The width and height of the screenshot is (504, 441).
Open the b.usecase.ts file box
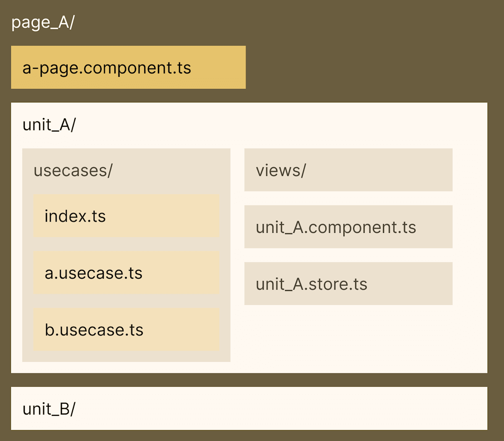point(126,330)
